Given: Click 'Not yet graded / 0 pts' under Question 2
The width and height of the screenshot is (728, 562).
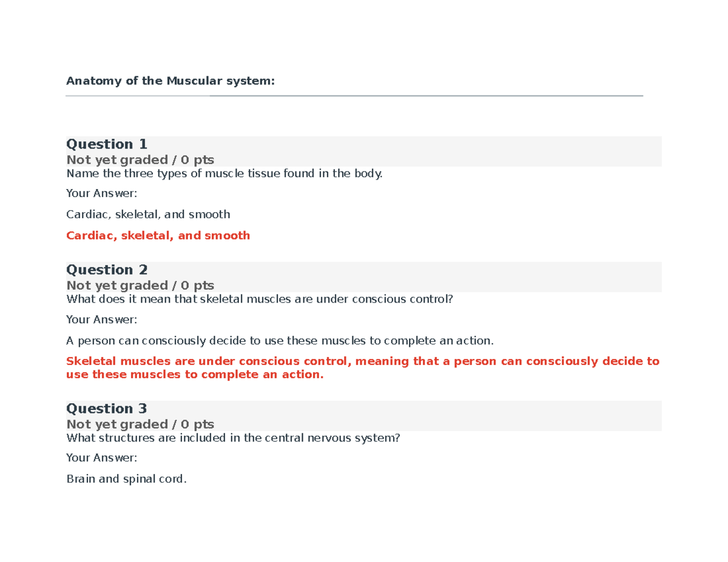Looking at the screenshot, I should click(x=140, y=286).
